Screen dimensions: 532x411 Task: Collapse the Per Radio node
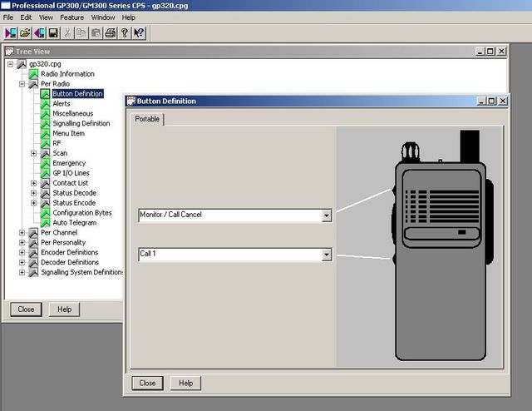click(x=22, y=84)
